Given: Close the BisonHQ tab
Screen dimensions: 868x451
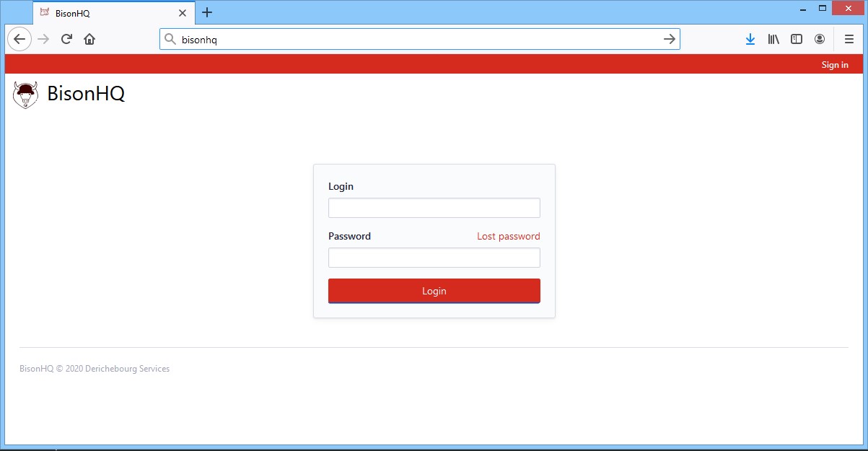Looking at the screenshot, I should pyautogui.click(x=183, y=13).
